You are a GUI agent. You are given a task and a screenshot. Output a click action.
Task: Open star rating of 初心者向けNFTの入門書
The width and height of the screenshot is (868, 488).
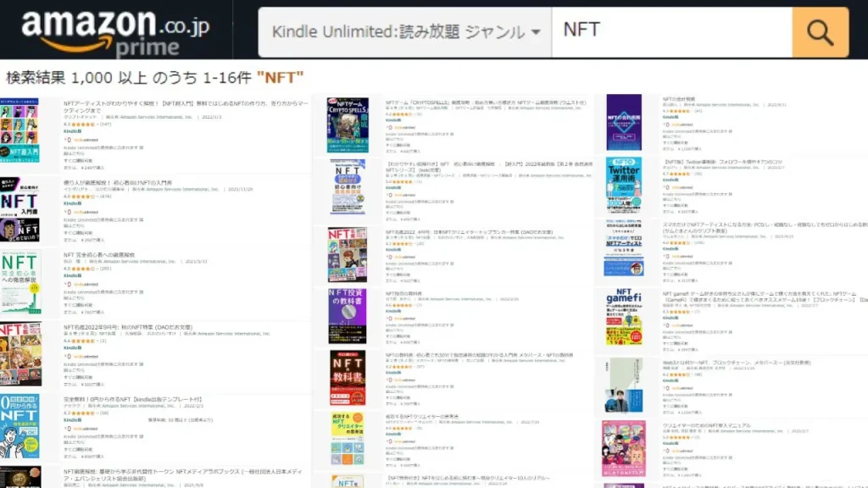point(82,197)
